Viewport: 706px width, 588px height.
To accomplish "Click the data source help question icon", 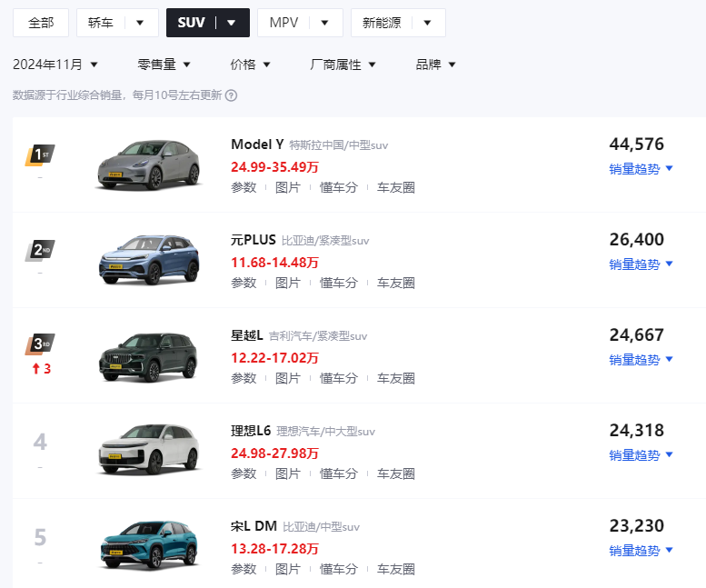I will coord(231,95).
